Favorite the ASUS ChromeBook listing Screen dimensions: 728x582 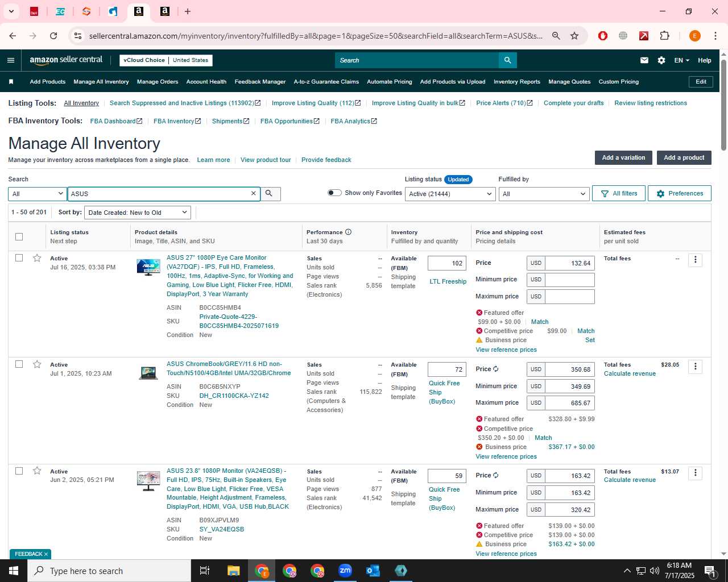(37, 364)
